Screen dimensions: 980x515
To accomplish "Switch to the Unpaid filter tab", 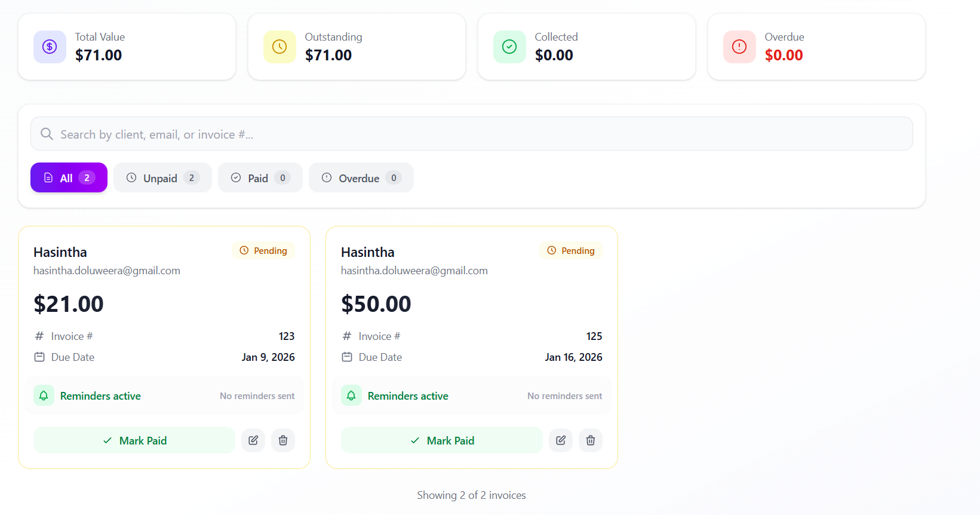I will click(162, 177).
